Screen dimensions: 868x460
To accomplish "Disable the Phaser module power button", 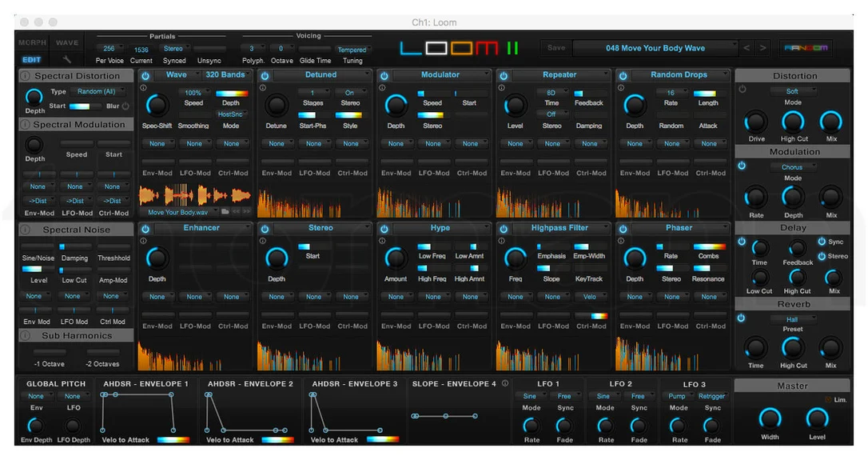I will tap(623, 228).
